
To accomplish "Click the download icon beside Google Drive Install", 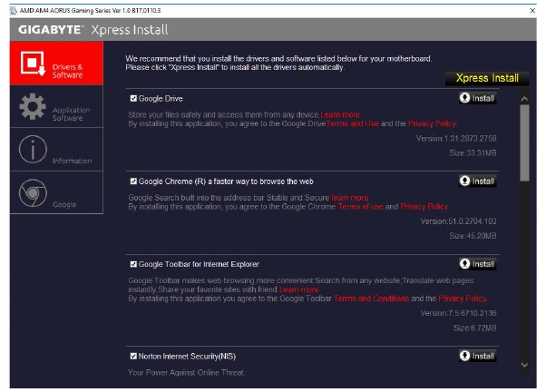I will pos(467,98).
